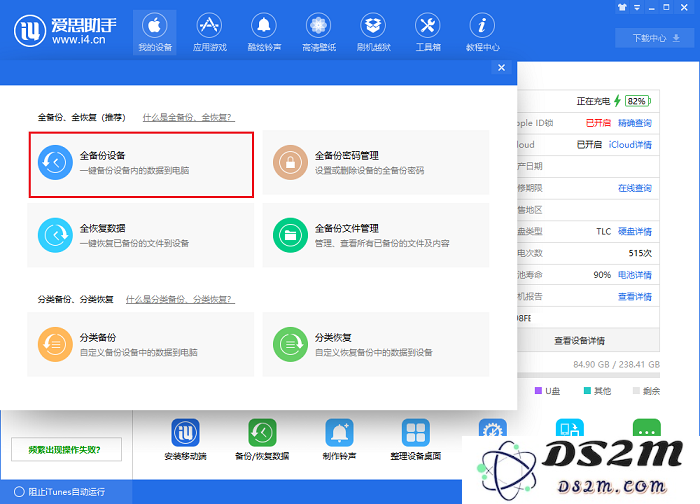The width and height of the screenshot is (700, 504).
Task: Close the backup dialog panel
Action: pyautogui.click(x=501, y=67)
